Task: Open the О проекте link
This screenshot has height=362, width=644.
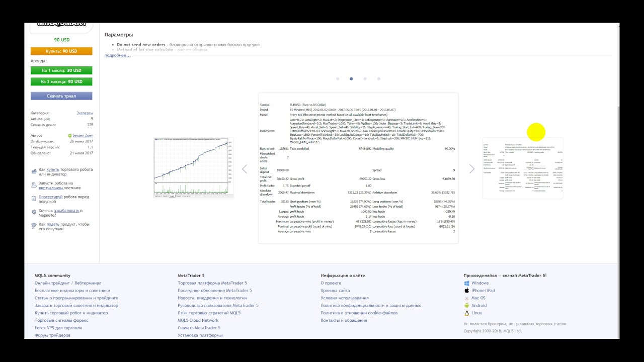Action: [x=331, y=283]
